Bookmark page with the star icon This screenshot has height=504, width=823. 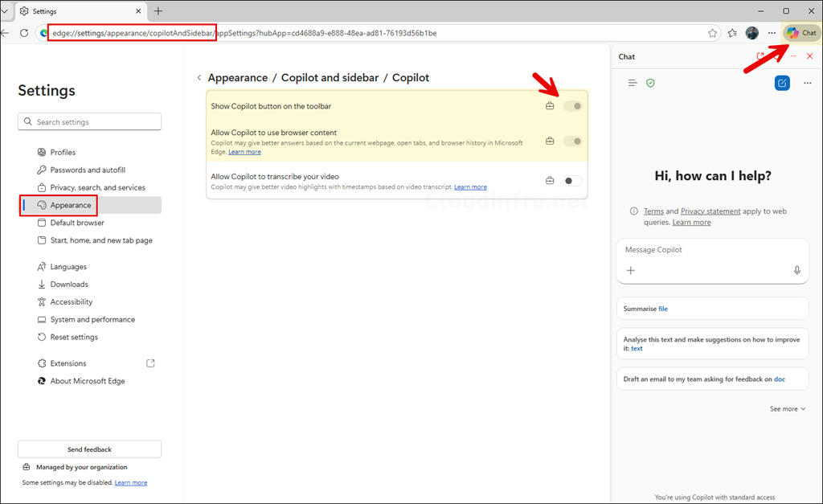(x=712, y=33)
